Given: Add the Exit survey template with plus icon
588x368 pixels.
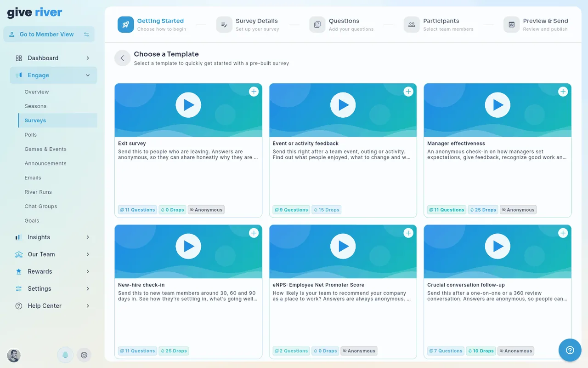Looking at the screenshot, I should 254,92.
